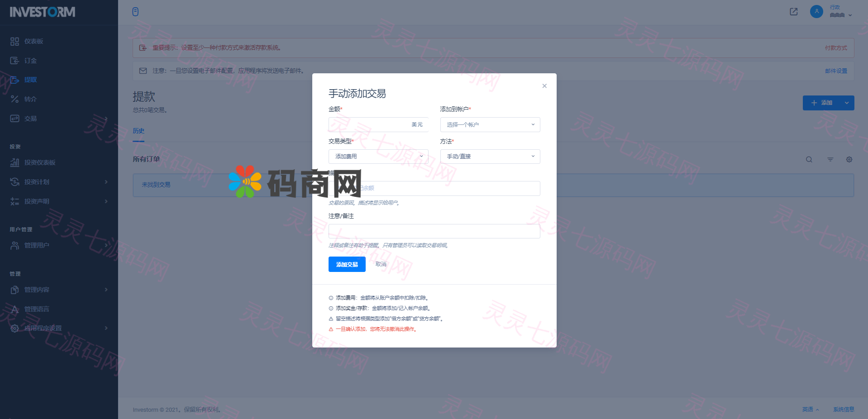868x419 pixels.
Task: Expand 应用程序设置 sidebar menu
Action: point(59,328)
